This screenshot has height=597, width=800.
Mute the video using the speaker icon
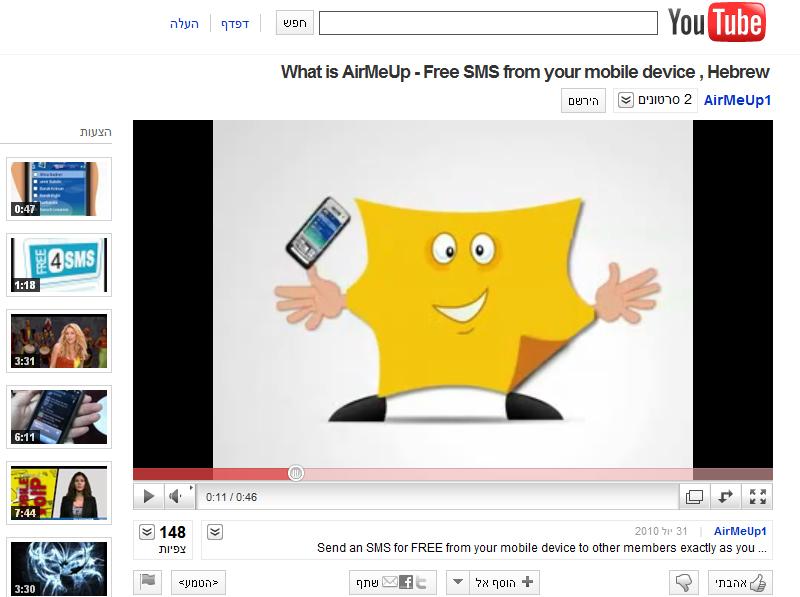[177, 496]
